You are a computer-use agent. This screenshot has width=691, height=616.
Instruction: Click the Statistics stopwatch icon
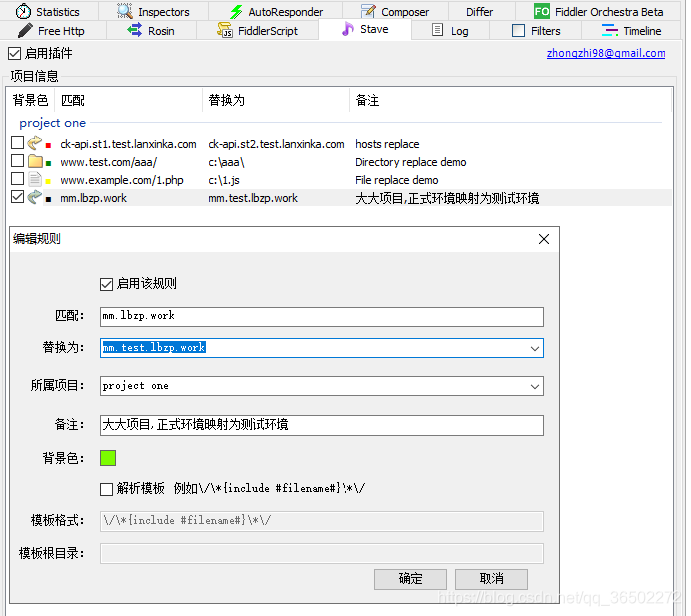[x=23, y=11]
